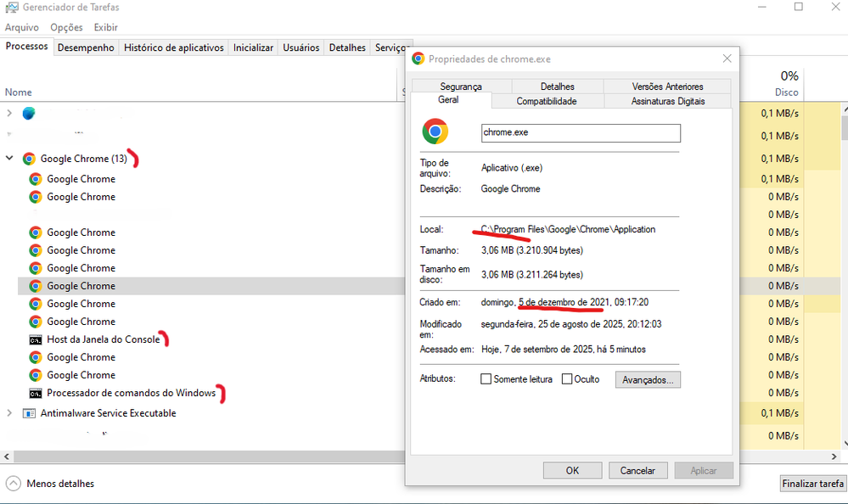Image resolution: width=848 pixels, height=504 pixels.
Task: Click the highlighted Google Chrome child process
Action: (x=211, y=286)
